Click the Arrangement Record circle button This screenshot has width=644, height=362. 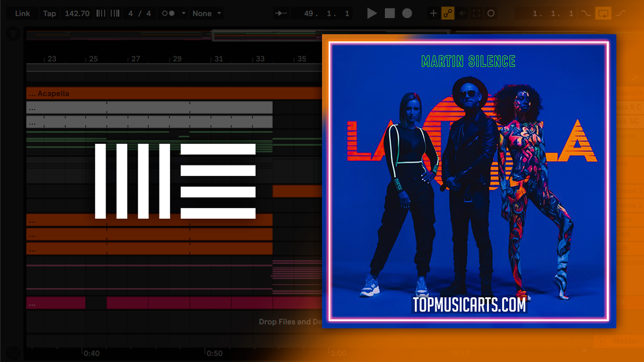407,13
